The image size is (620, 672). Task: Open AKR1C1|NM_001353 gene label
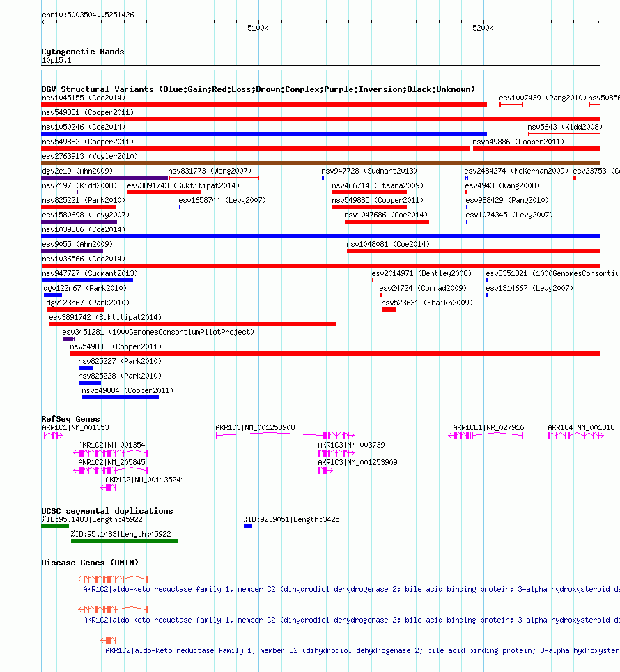75,427
